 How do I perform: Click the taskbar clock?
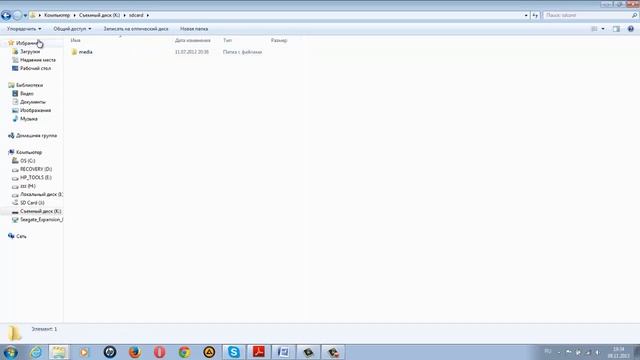(619, 352)
